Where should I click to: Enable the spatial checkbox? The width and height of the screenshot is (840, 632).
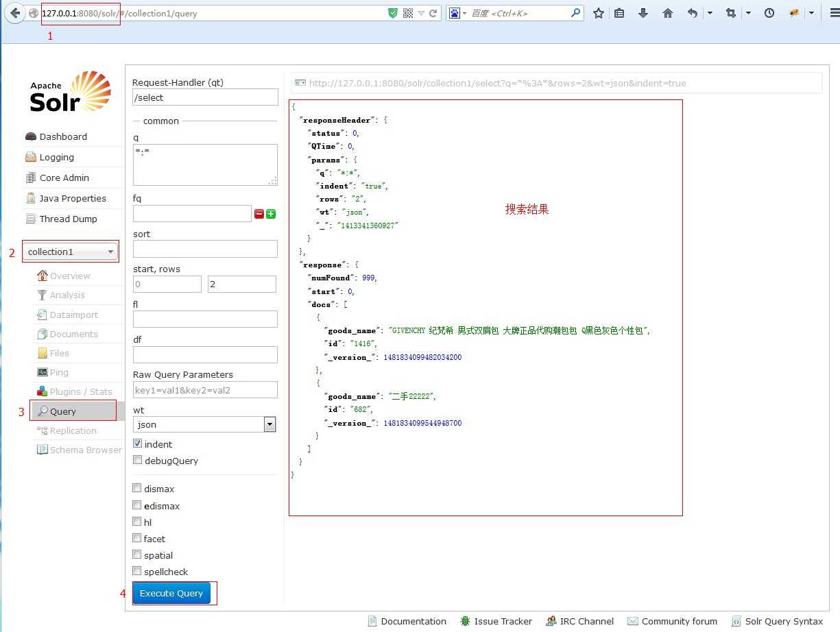tap(138, 555)
